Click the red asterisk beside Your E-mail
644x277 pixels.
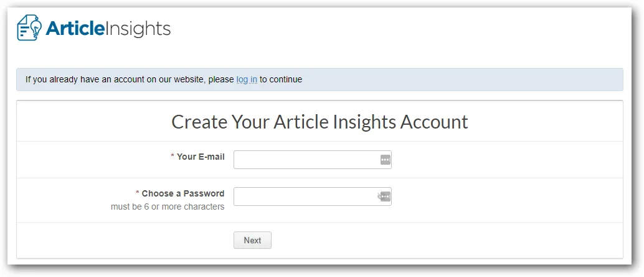173,157
